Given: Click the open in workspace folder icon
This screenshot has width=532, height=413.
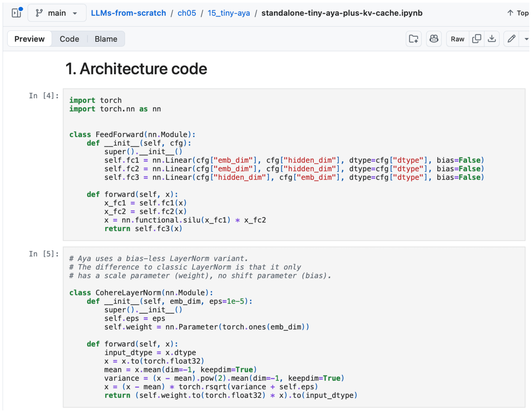Looking at the screenshot, I should (x=413, y=39).
